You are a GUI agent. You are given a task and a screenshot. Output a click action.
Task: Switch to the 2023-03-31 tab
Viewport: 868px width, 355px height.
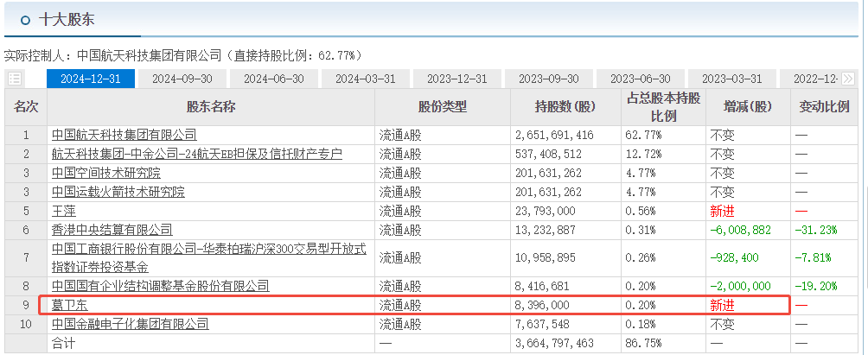(x=731, y=79)
